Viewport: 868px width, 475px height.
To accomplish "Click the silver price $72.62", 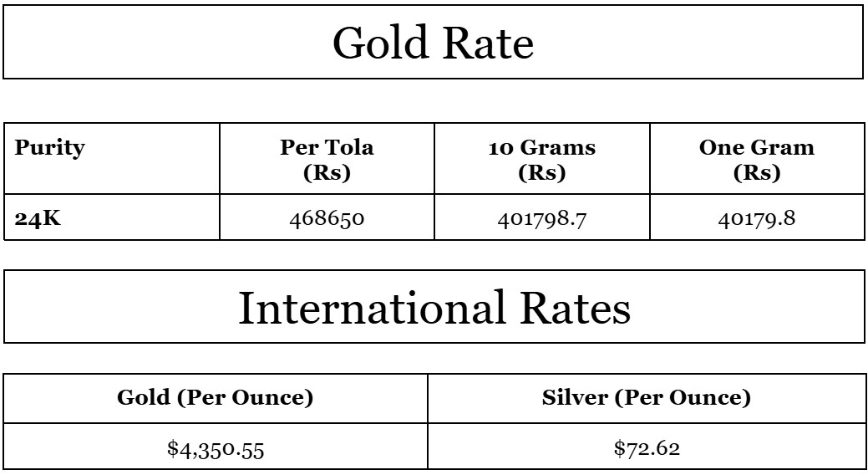I will click(647, 449).
